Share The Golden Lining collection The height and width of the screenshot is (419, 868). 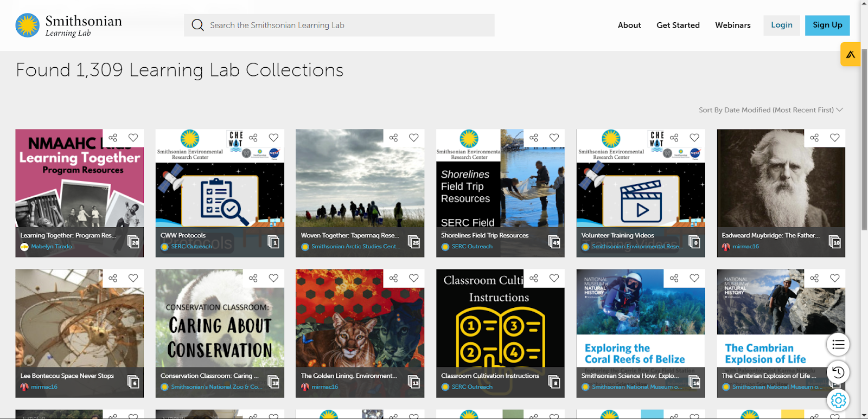[393, 278]
